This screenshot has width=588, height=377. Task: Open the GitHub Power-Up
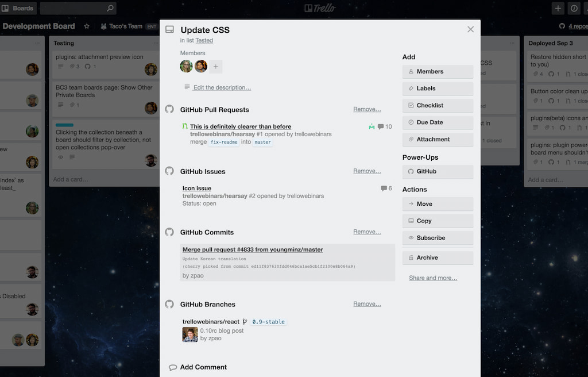[438, 171]
